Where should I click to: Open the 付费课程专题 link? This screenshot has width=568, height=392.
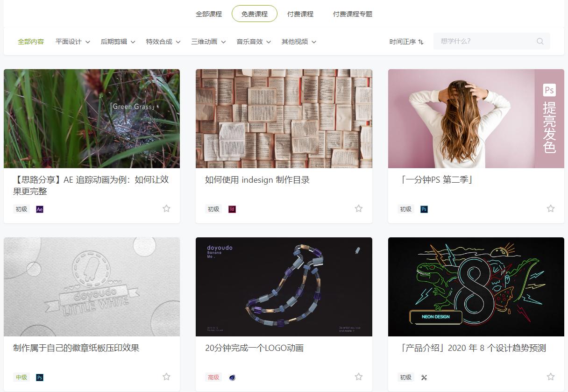pyautogui.click(x=353, y=14)
